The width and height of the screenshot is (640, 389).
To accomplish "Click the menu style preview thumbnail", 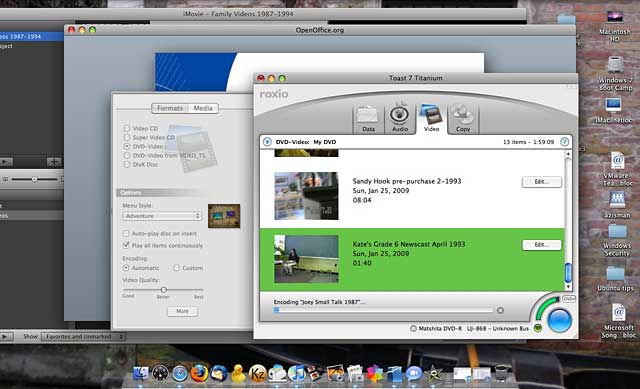I will [x=224, y=216].
